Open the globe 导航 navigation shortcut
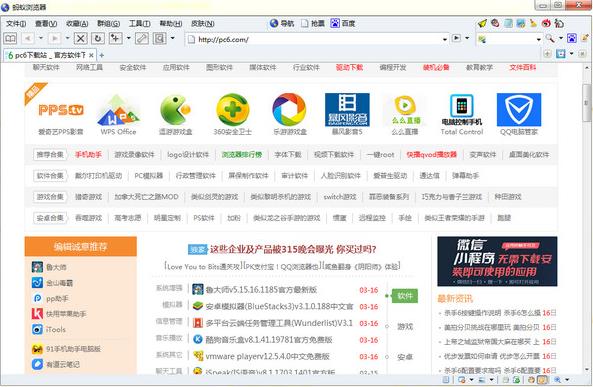Image resolution: width=593 pixels, height=387 pixels. (282, 23)
